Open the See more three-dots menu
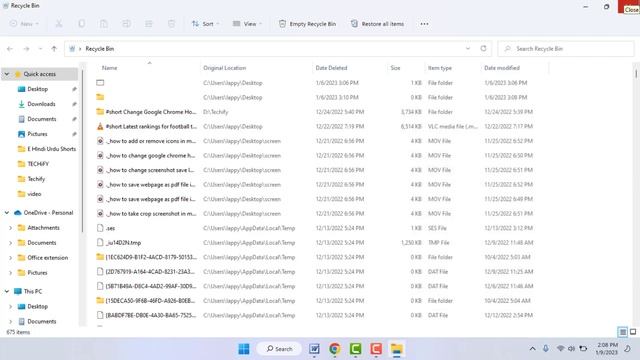Image resolution: width=640 pixels, height=360 pixels. tap(424, 24)
